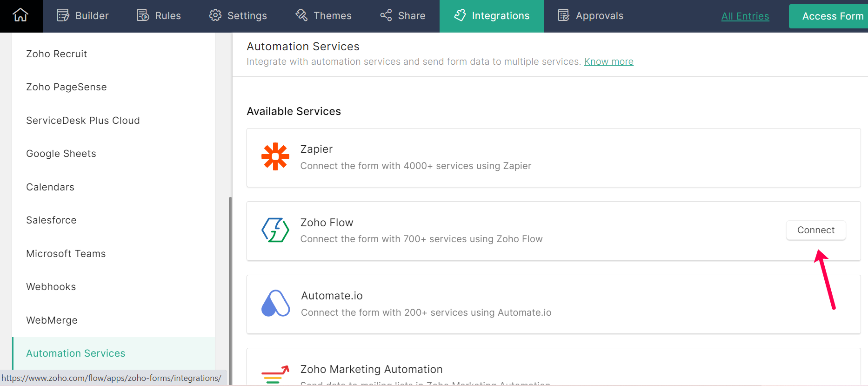The width and height of the screenshot is (868, 386).
Task: Open the Builder tab
Action: click(83, 16)
